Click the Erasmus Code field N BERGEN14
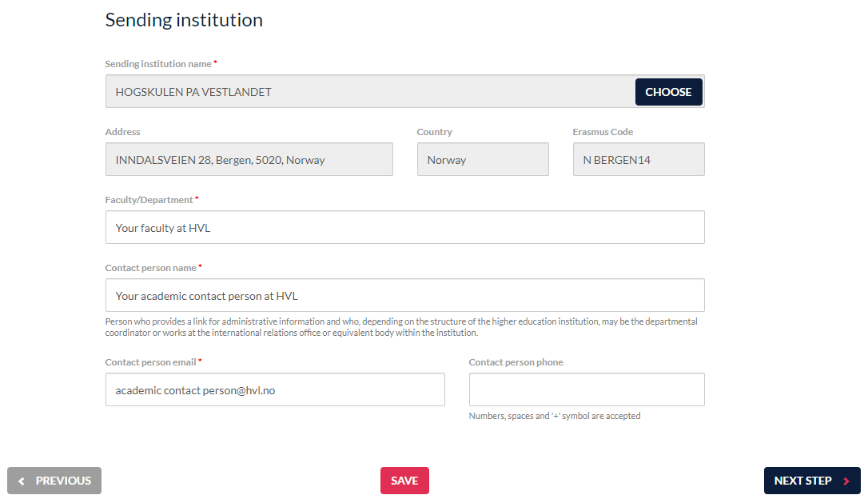Viewport: 868px width, 503px height. [638, 160]
